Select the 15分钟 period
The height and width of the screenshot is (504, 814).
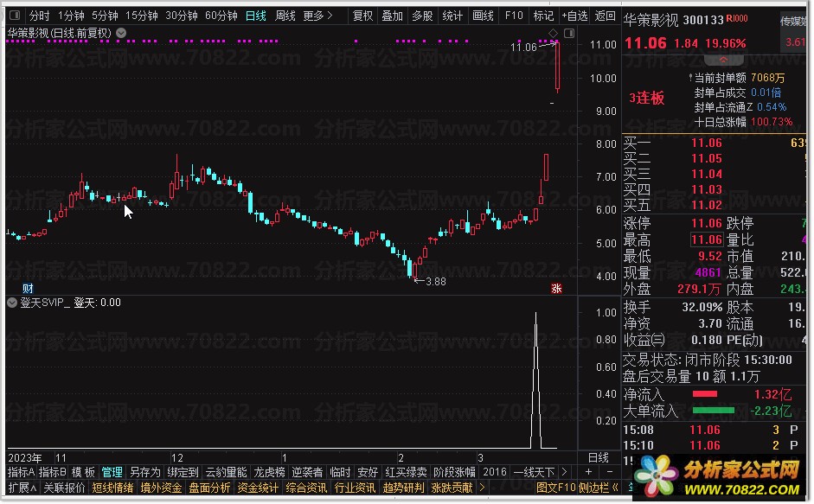[142, 16]
